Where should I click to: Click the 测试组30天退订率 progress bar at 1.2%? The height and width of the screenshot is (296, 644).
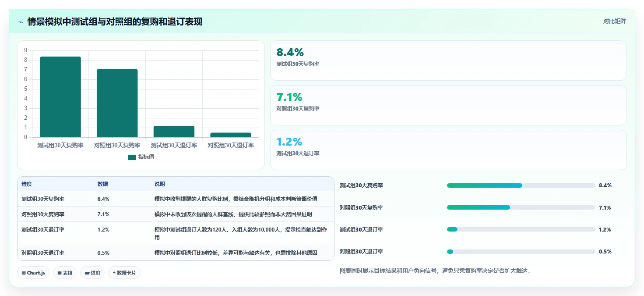pyautogui.click(x=521, y=229)
